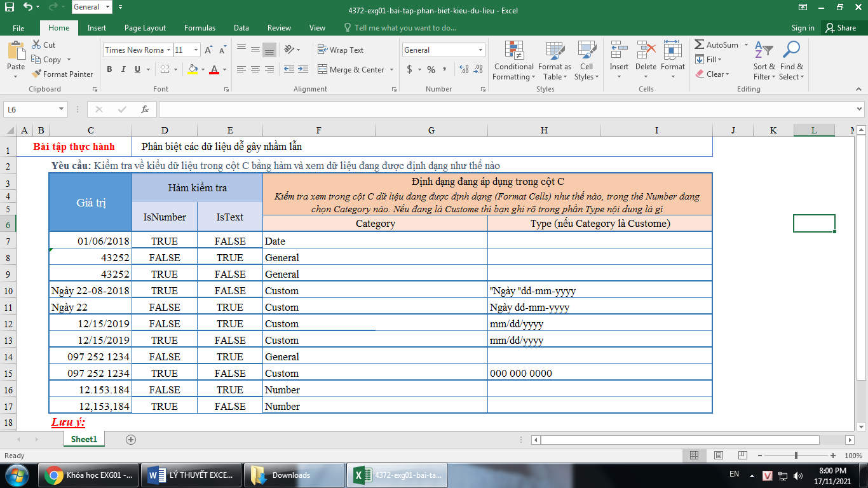Image resolution: width=868 pixels, height=488 pixels.
Task: Click the Percent Style icon
Action: point(431,69)
